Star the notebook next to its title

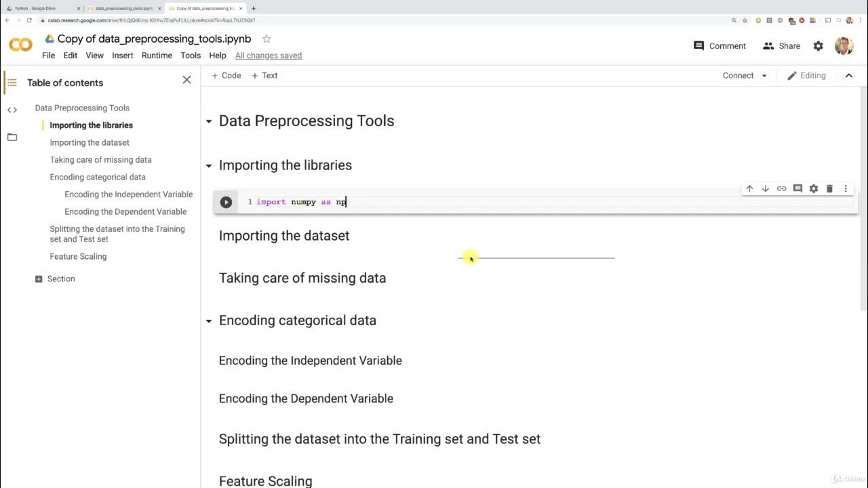pos(267,39)
